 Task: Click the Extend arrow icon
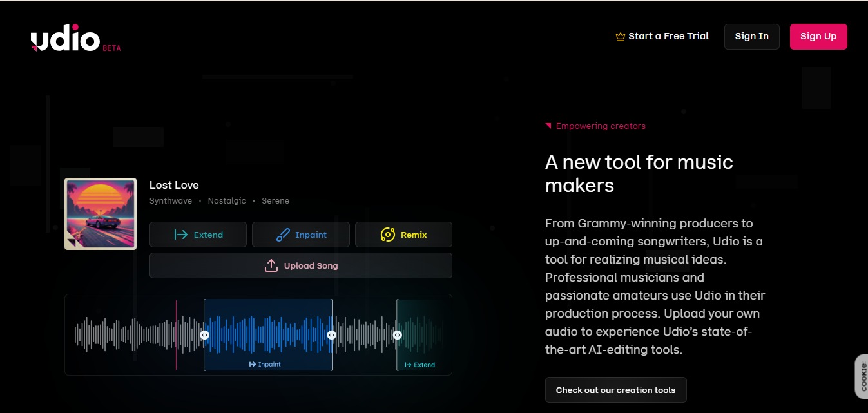point(181,235)
